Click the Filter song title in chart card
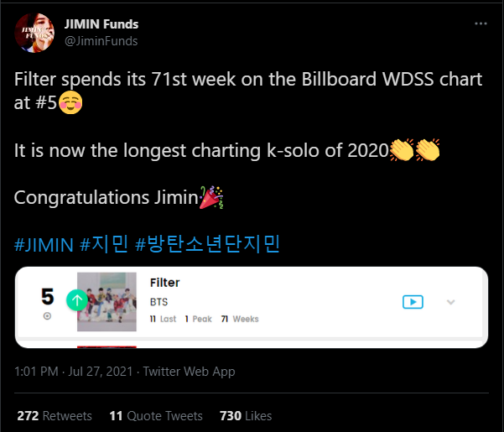This screenshot has width=504, height=432. [x=164, y=283]
